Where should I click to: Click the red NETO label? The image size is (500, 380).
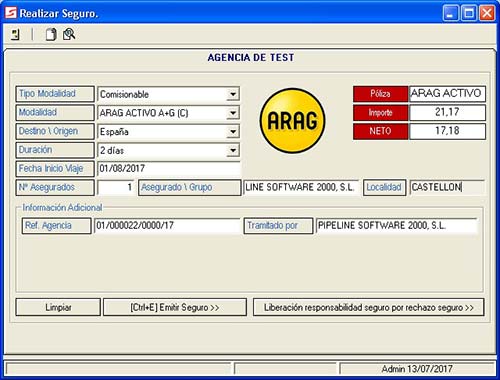pyautogui.click(x=380, y=131)
